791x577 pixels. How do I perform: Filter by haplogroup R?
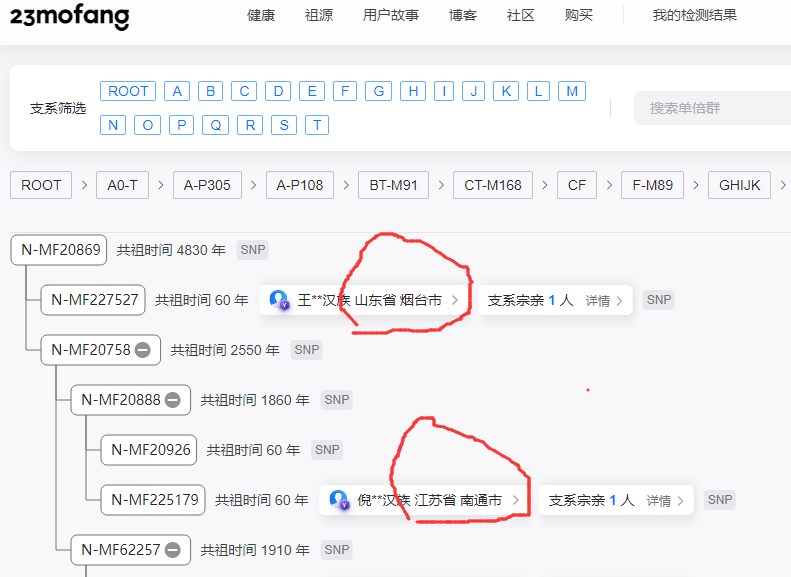pyautogui.click(x=250, y=125)
